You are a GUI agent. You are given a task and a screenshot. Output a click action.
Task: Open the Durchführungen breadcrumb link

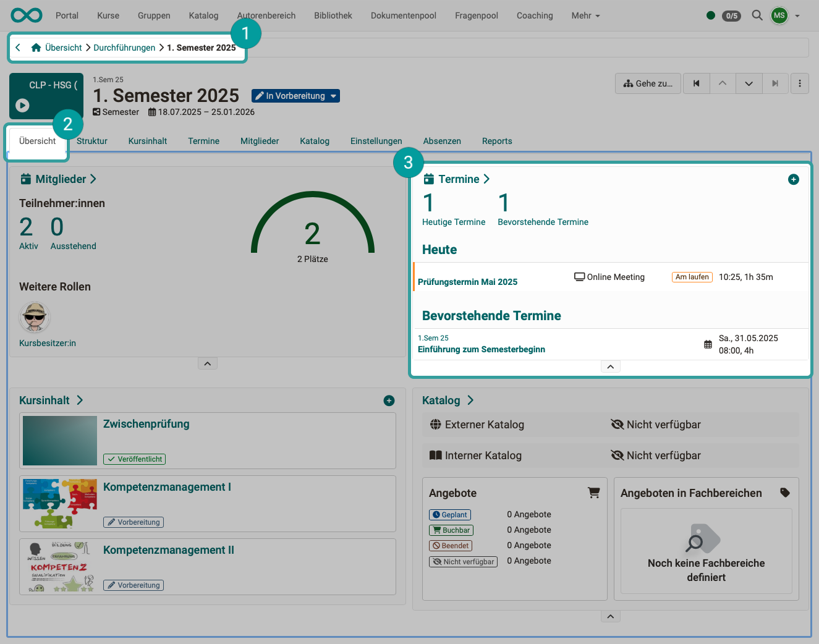click(x=124, y=47)
